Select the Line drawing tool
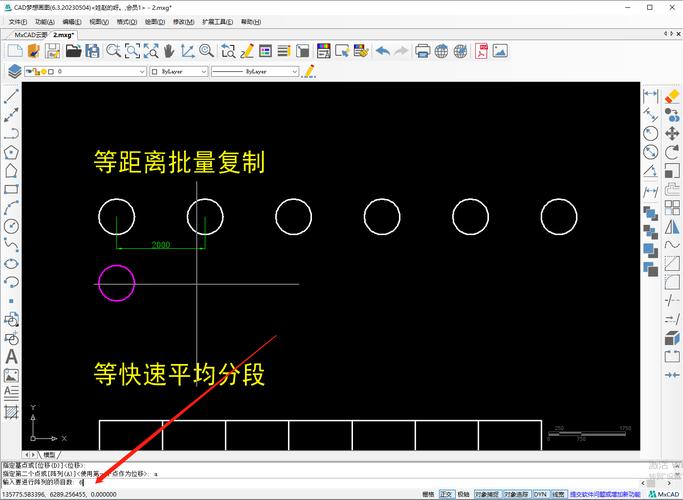Viewport: 683px width, 500px height. click(12, 97)
